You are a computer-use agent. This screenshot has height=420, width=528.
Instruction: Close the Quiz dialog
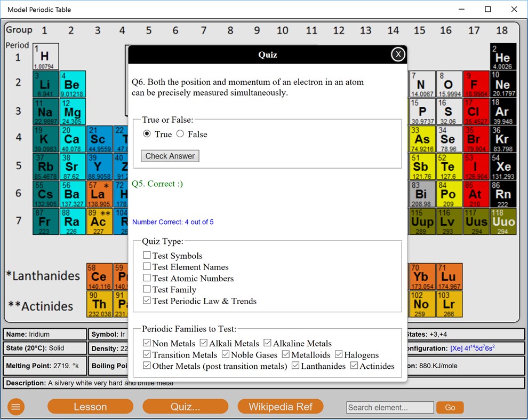(398, 53)
